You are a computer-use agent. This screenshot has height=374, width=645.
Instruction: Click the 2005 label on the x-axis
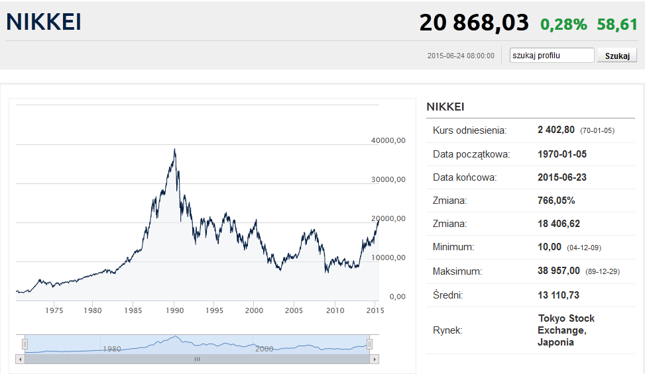click(x=294, y=311)
